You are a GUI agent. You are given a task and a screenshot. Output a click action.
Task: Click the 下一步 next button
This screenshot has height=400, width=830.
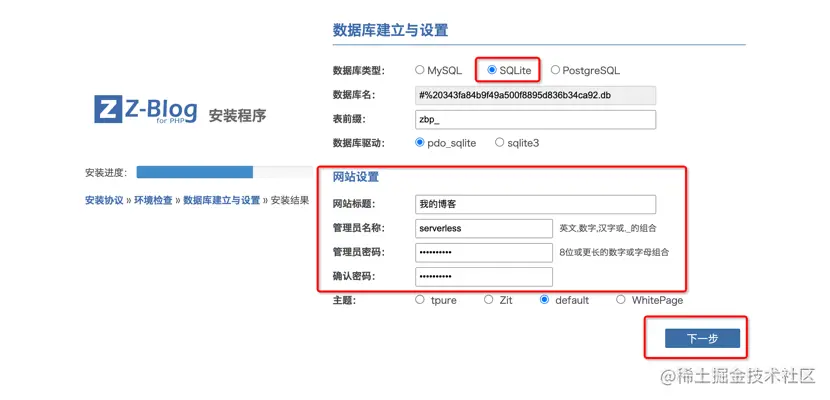702,339
